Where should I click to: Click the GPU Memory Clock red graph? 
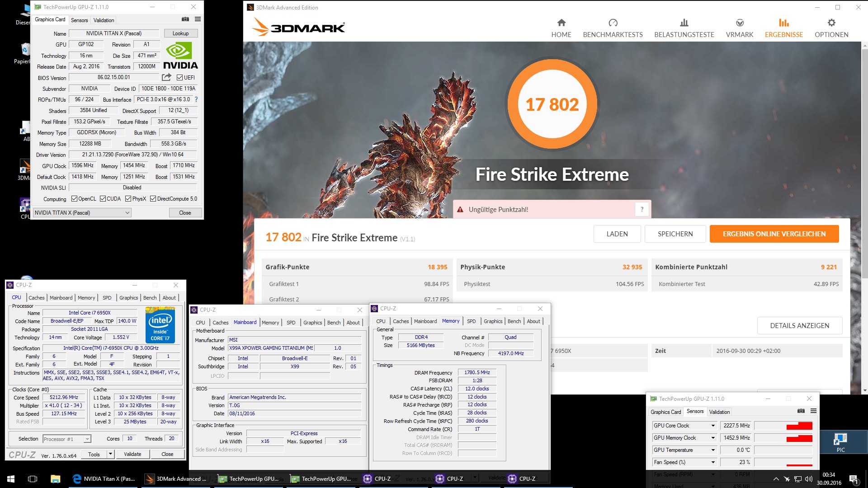coord(783,438)
